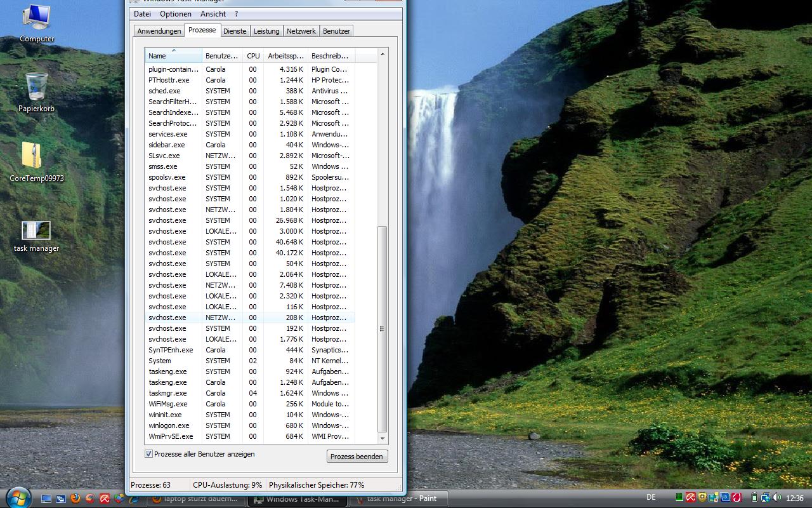812x508 pixels.
Task: Switch to 'task manager - Paint' taskbar button
Action: pos(398,499)
